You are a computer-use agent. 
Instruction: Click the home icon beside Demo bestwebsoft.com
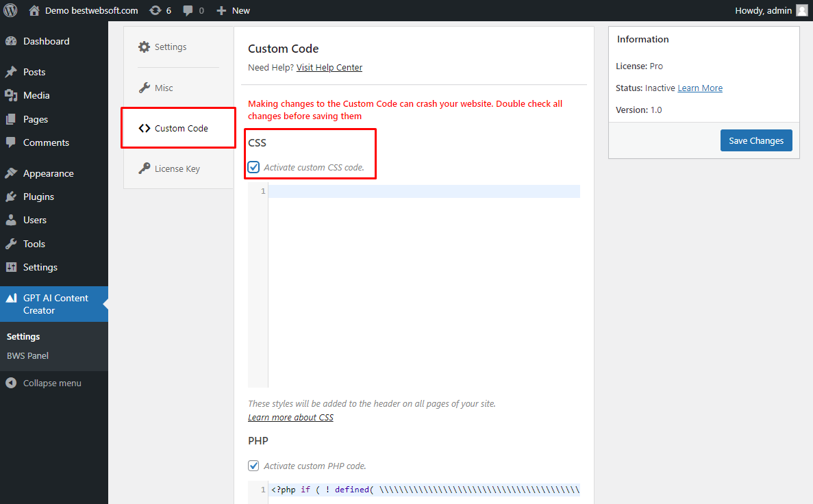34,10
